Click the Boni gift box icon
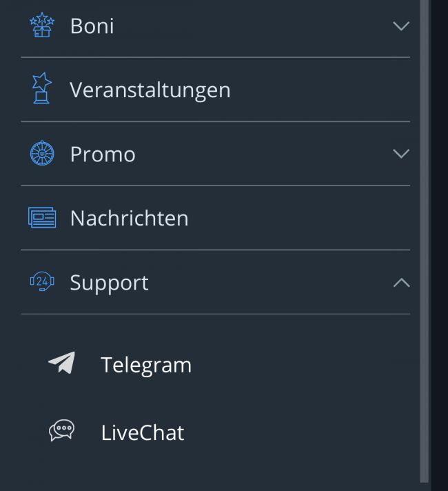This screenshot has height=491, width=448. pos(42,25)
